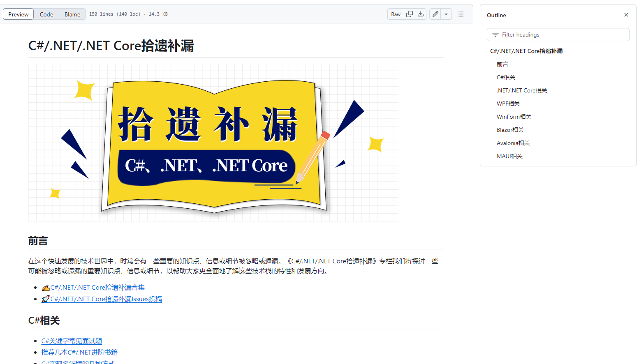
Task: Jump to MAUI相关 in the outline
Action: pos(509,156)
